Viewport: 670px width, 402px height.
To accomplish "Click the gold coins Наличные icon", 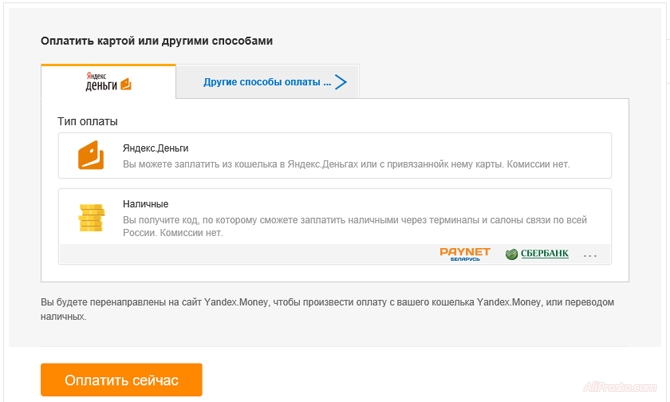I will click(91, 216).
